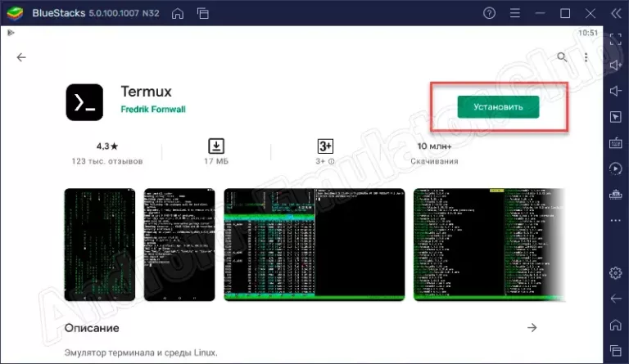
Task: Go back using the Play Store arrow
Action: click(x=21, y=57)
